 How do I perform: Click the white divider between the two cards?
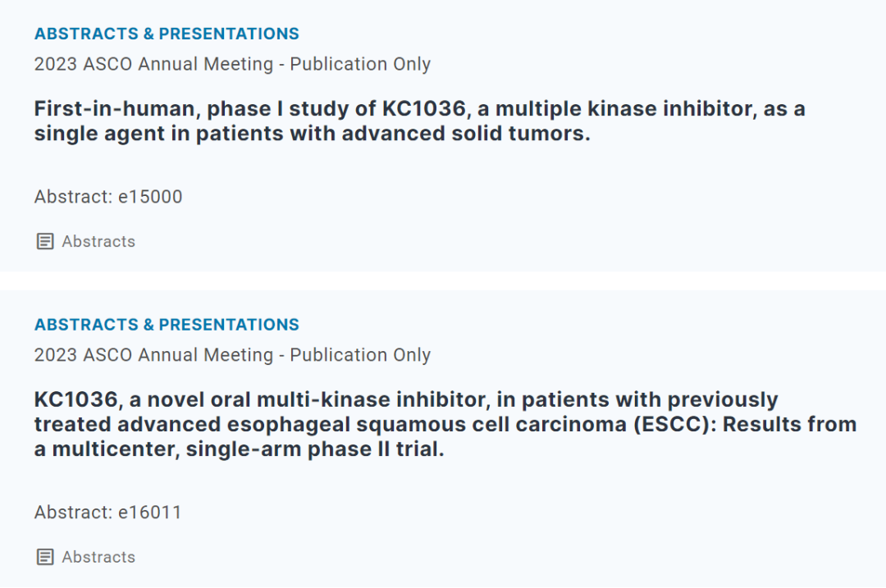click(x=443, y=280)
